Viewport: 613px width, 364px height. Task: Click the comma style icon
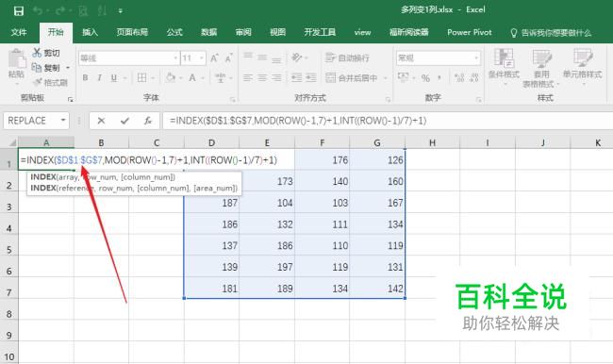click(x=439, y=78)
